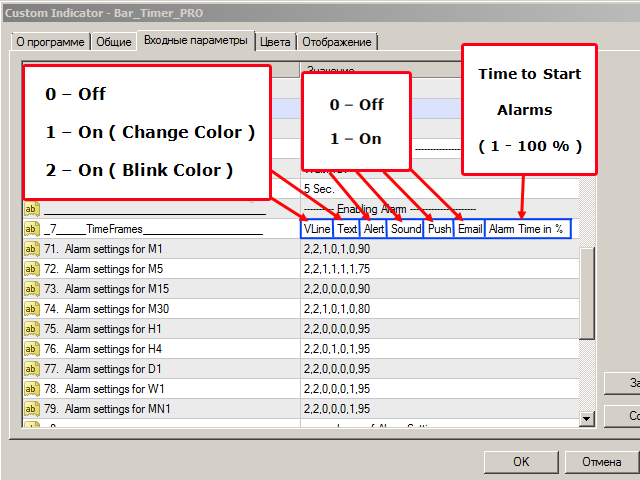Click the icon beside 74. Alarm settings for M30
Image resolution: width=640 pixels, height=480 pixels.
(x=31, y=309)
